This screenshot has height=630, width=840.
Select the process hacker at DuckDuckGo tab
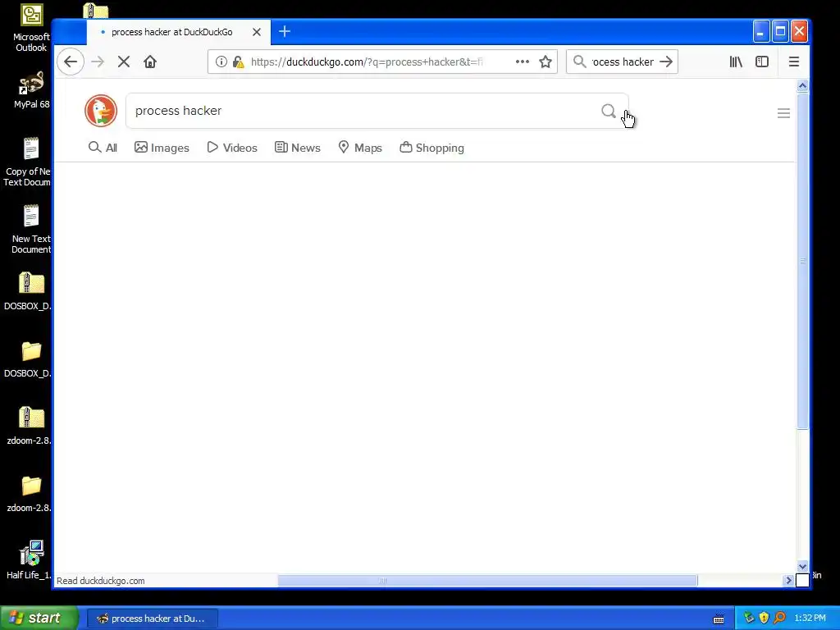[178, 32]
